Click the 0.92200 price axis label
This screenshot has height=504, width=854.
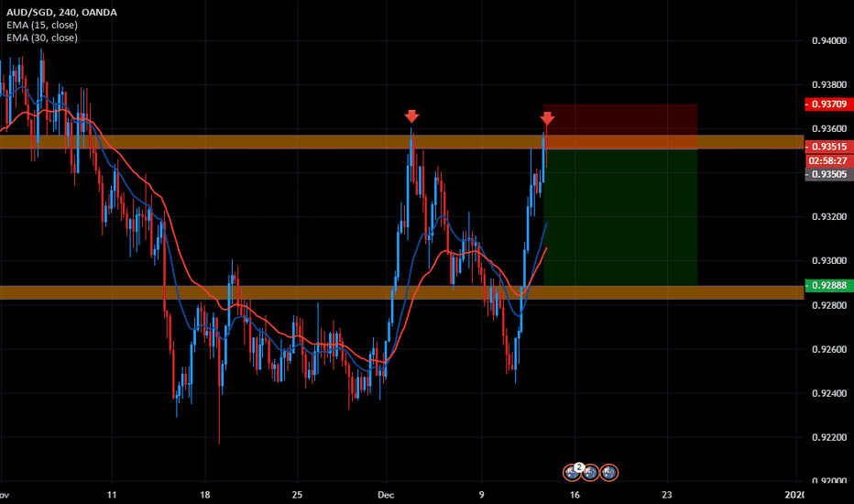tap(829, 437)
